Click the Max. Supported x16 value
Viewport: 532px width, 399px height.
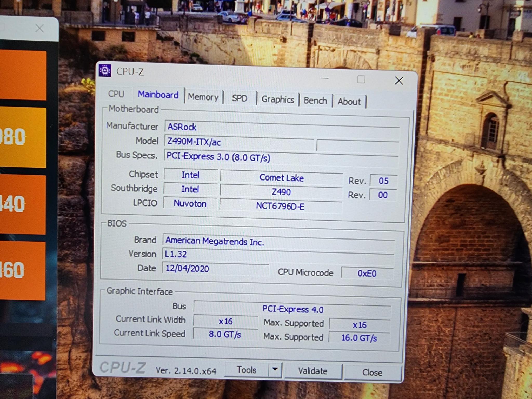360,325
